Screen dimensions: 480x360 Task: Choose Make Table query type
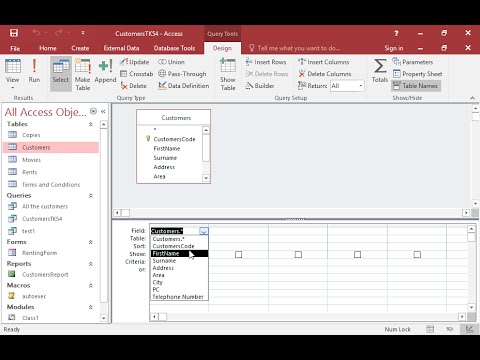pyautogui.click(x=83, y=74)
